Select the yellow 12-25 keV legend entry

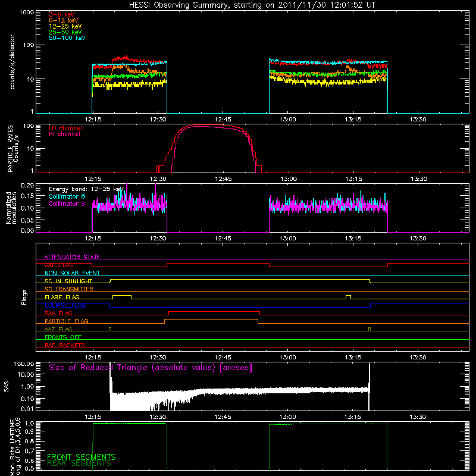pos(65,26)
